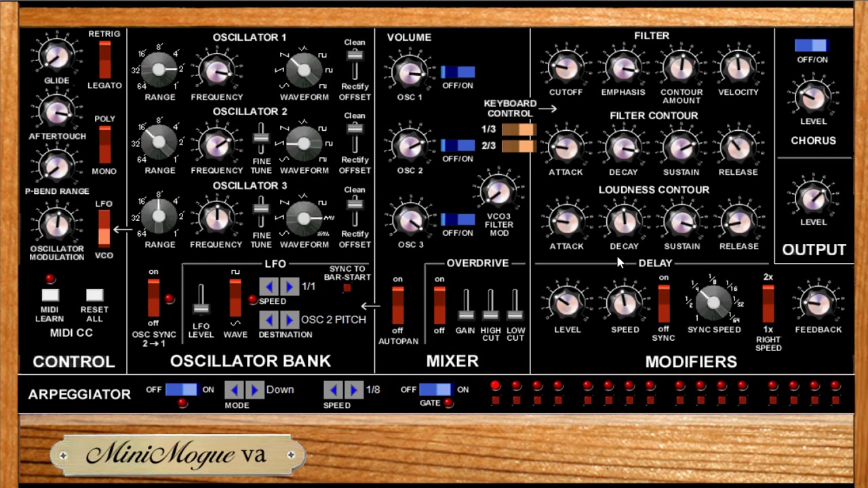Click Loudness Contour Release knob

tap(738, 221)
